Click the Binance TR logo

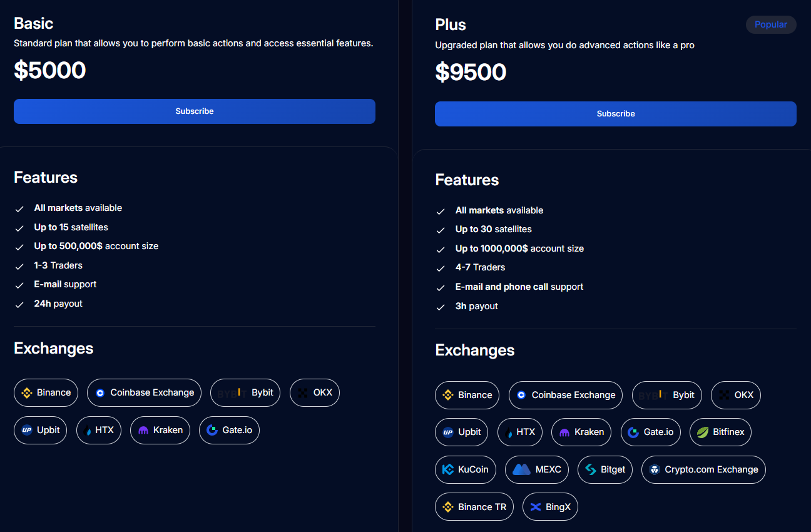pyautogui.click(x=447, y=507)
